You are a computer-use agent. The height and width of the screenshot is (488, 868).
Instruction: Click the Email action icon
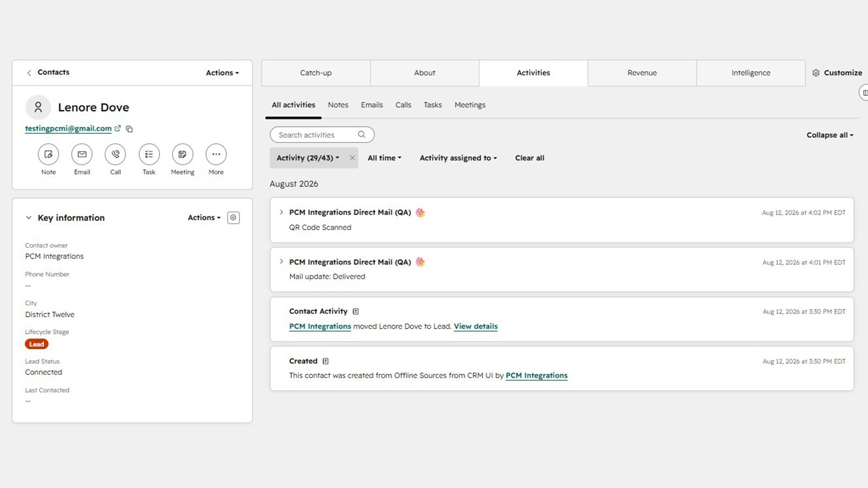pyautogui.click(x=82, y=155)
